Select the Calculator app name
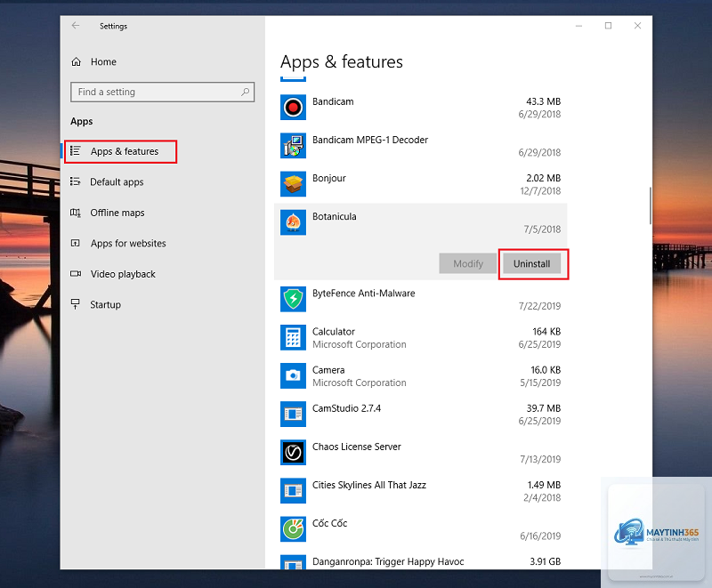Image resolution: width=712 pixels, height=588 pixels. 333,331
